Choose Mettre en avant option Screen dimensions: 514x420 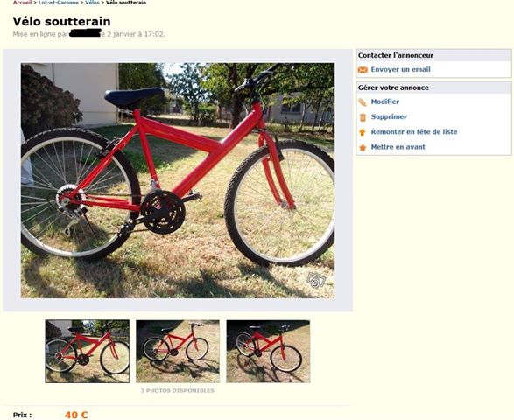[398, 147]
